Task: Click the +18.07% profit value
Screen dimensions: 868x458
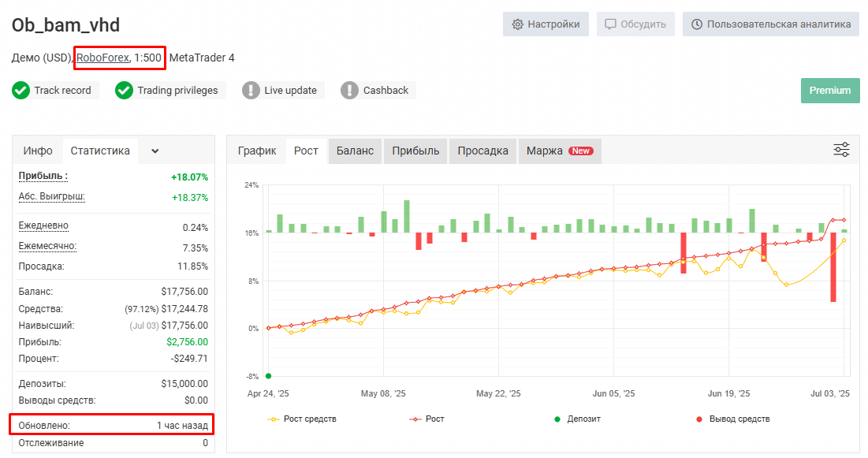Action: 189,177
